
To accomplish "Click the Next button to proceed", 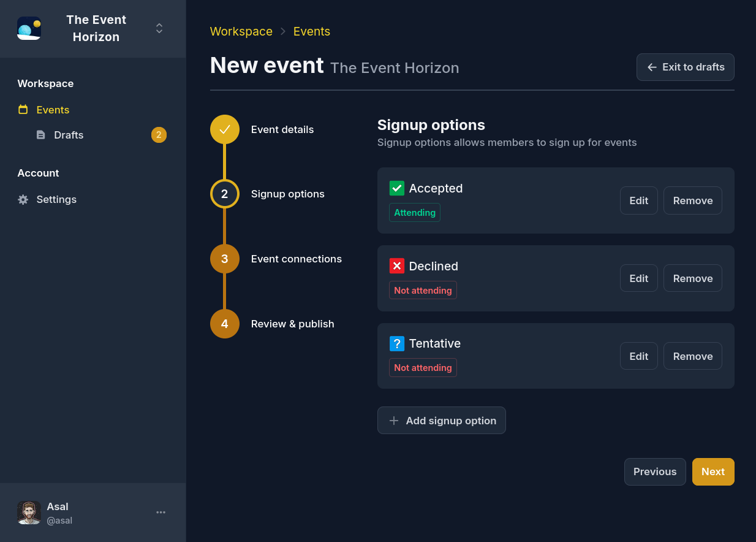I will pos(713,471).
